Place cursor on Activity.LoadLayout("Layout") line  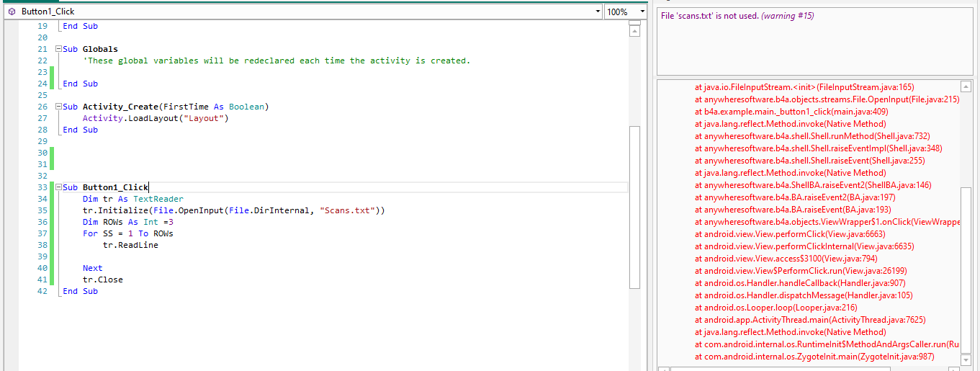click(x=156, y=118)
